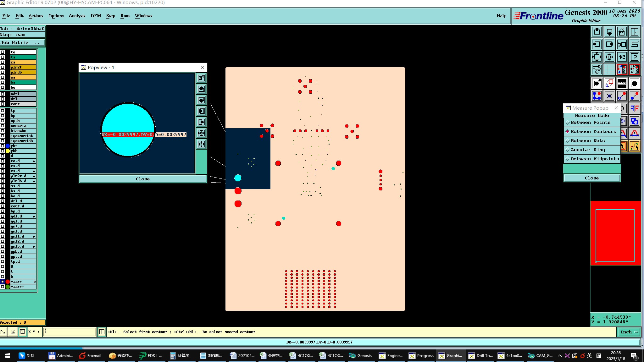Select Between Points measure mode
This screenshot has width=644, height=362.
pos(591,123)
